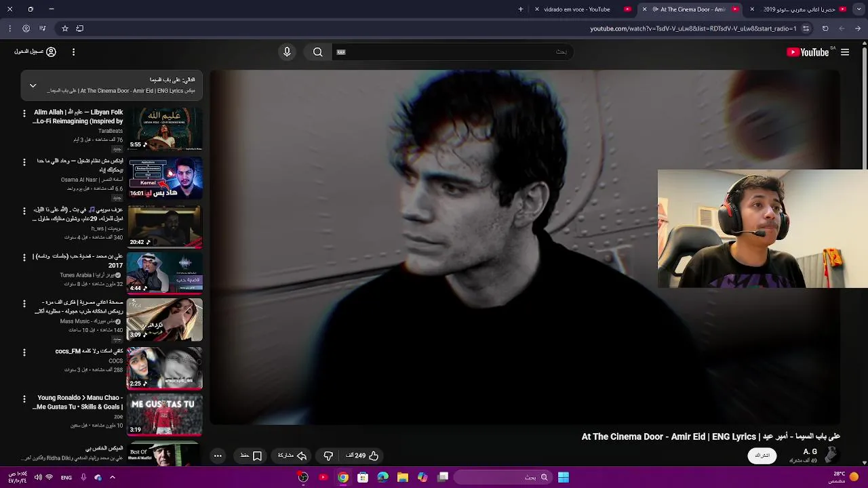868x488 pixels.
Task: Open Chrome media control playlist icon
Action: tap(42, 28)
